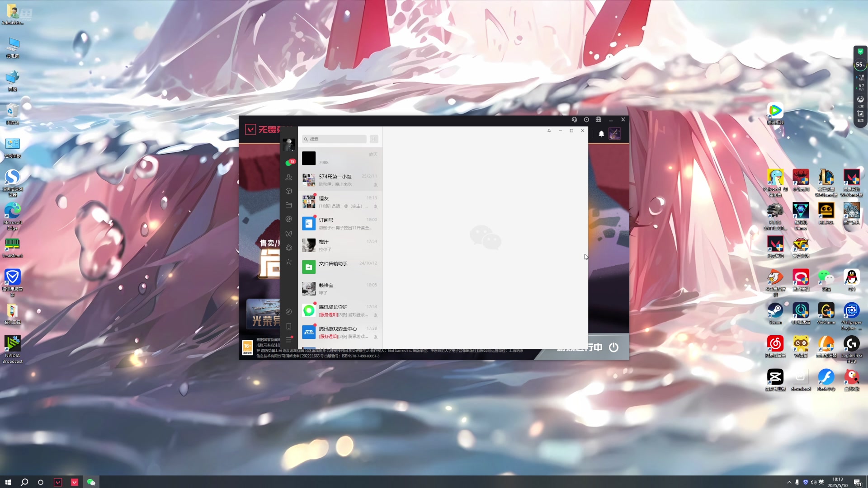Open the 穿越火线 CF desktop shortcut

pyautogui.click(x=801, y=247)
